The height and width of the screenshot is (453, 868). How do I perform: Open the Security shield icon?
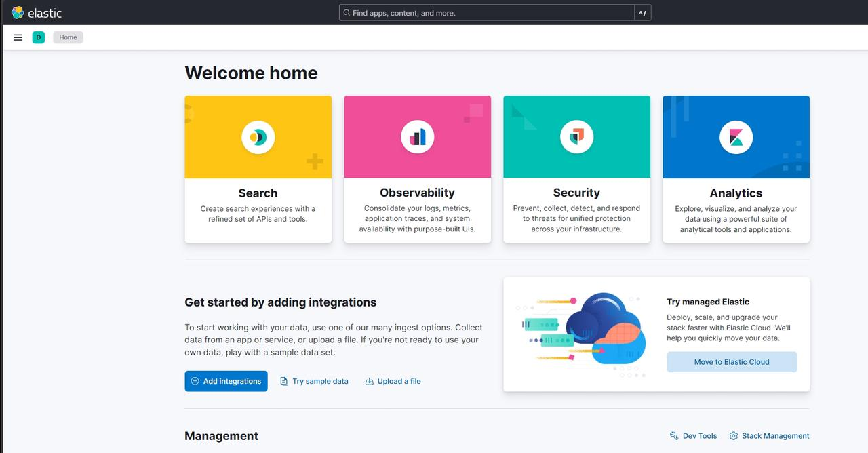576,137
